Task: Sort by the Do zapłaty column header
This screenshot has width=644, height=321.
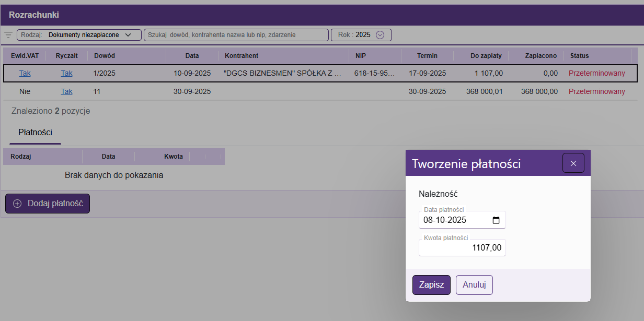Action: pyautogui.click(x=486, y=55)
